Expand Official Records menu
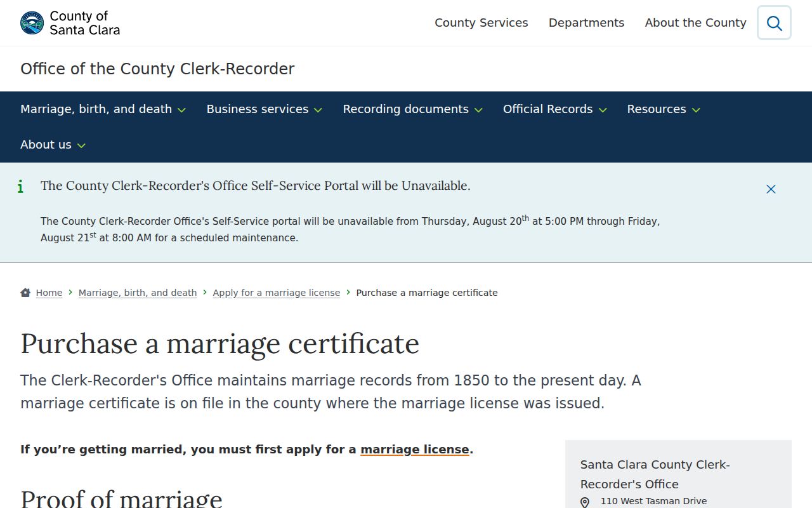The image size is (812, 508). point(555,109)
